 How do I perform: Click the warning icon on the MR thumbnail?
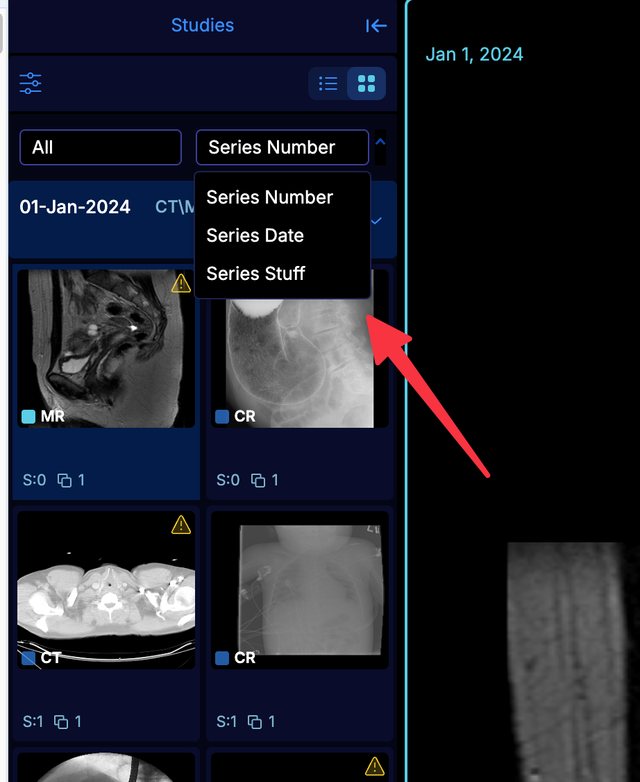(x=181, y=283)
